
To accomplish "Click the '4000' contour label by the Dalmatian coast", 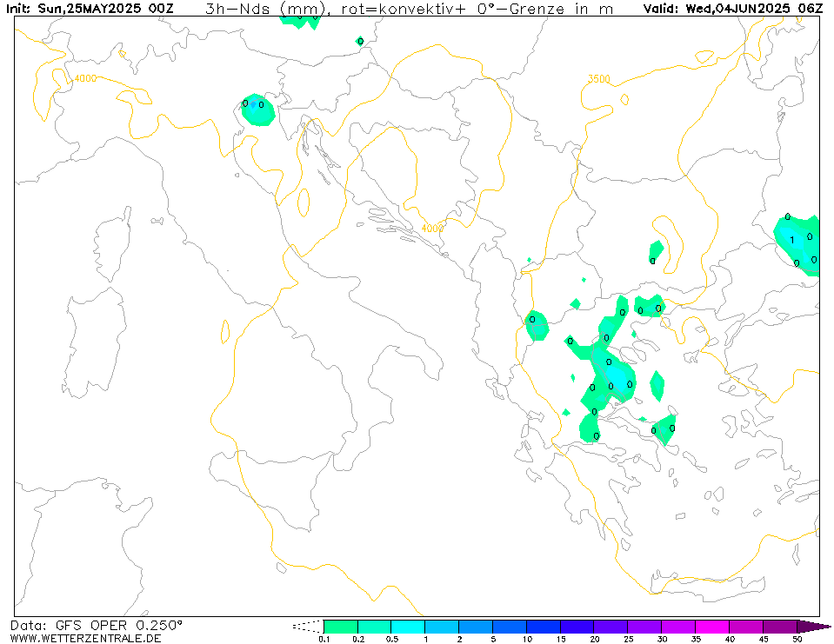I will (432, 229).
